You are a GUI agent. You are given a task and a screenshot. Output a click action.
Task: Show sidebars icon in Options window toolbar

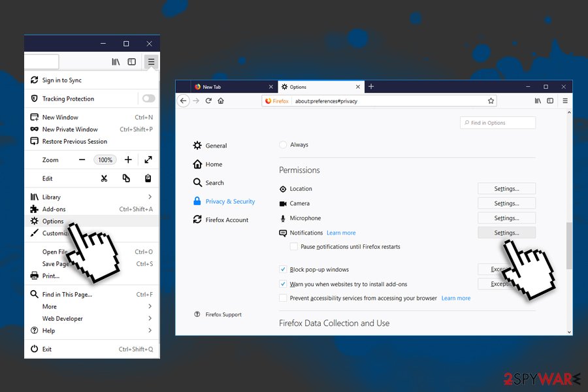(550, 101)
